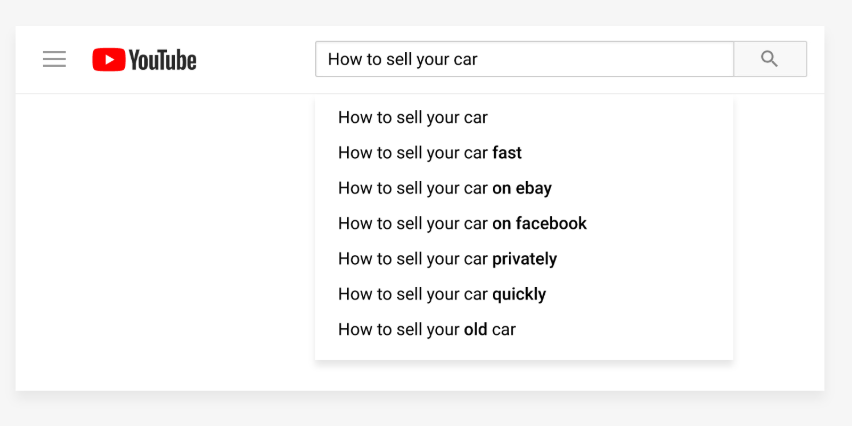Click the bold word "fast" in the suggestions
Image resolution: width=852 pixels, height=426 pixels.
point(507,153)
